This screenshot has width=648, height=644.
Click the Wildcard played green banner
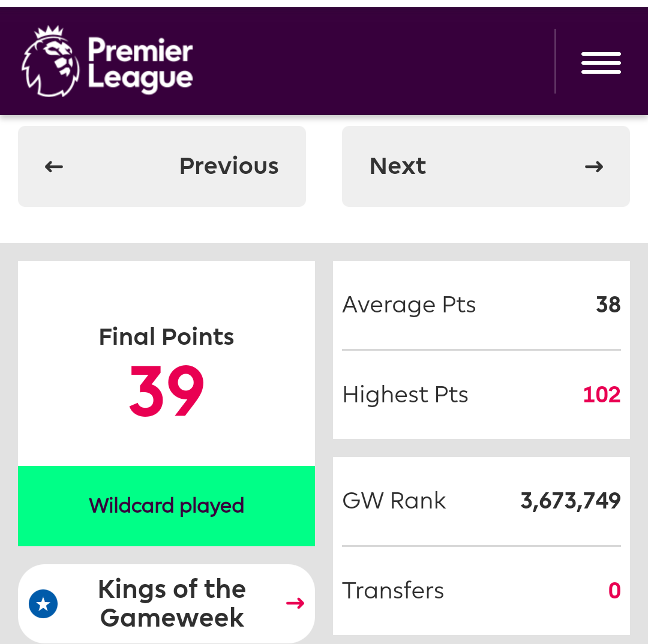click(x=167, y=506)
